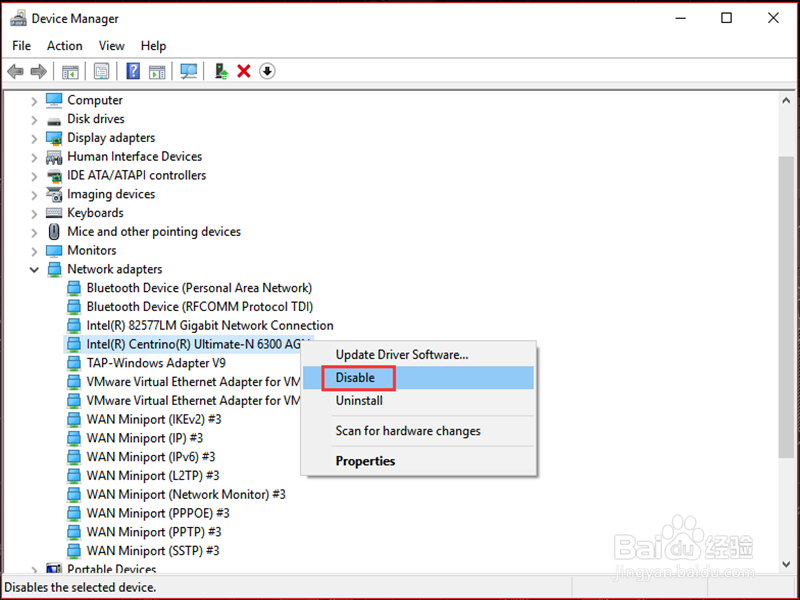Screen dimensions: 800x600
Task: Choose Scan for hardware changes menu entry
Action: pos(418,431)
